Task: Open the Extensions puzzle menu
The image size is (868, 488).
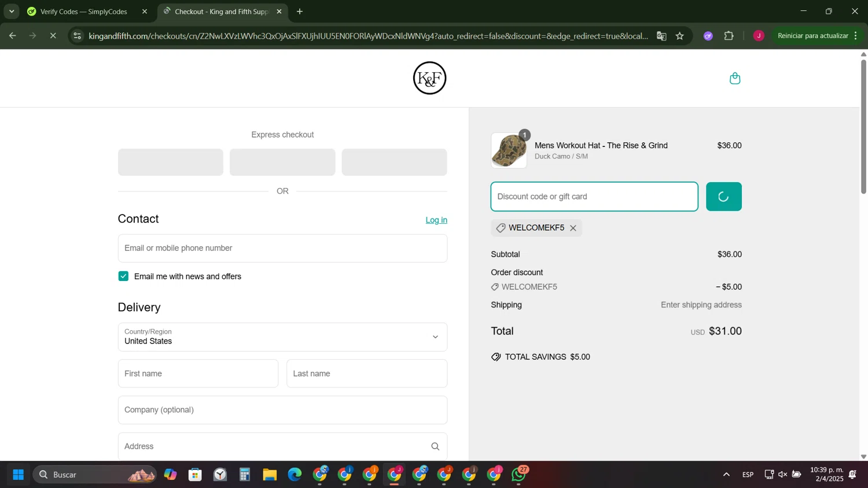Action: tap(729, 36)
